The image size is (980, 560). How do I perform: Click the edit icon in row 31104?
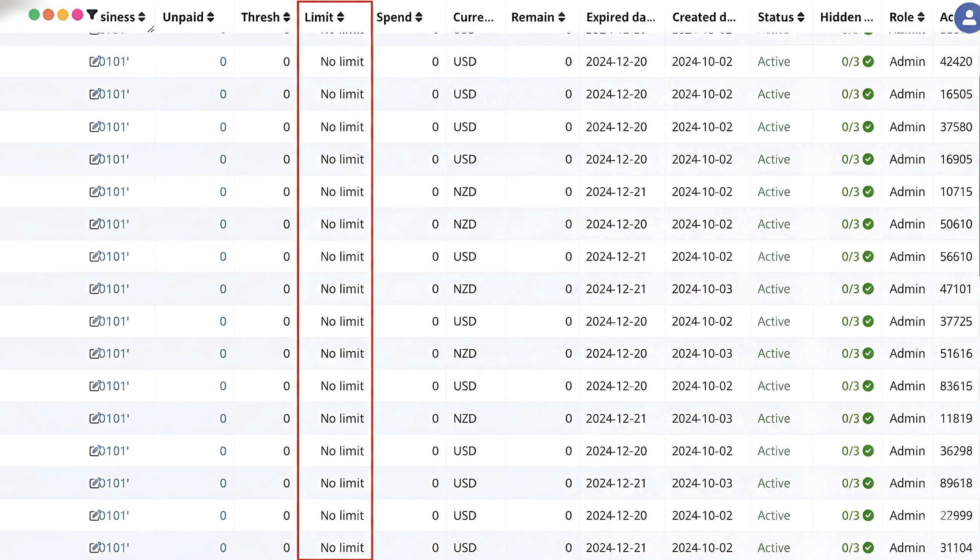pyautogui.click(x=95, y=548)
